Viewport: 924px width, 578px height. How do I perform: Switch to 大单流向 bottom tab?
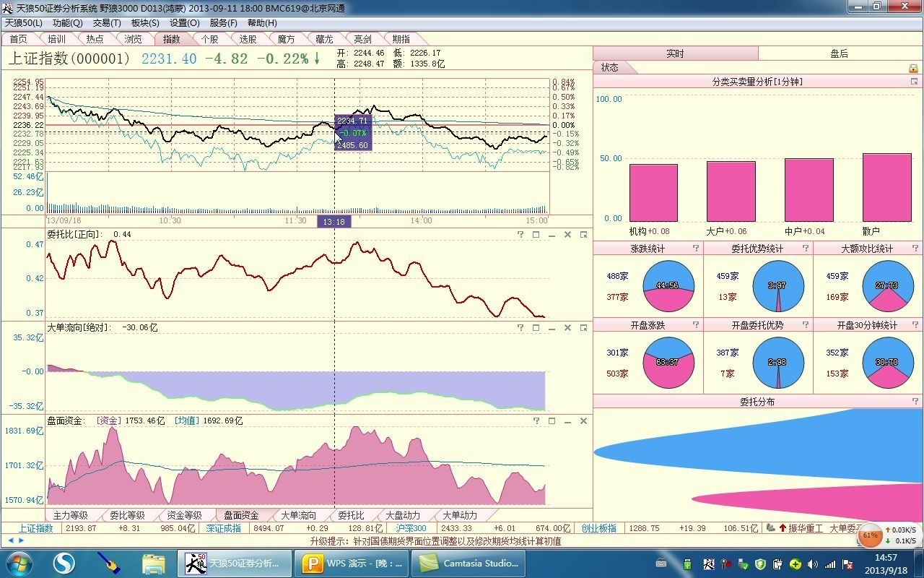point(299,515)
